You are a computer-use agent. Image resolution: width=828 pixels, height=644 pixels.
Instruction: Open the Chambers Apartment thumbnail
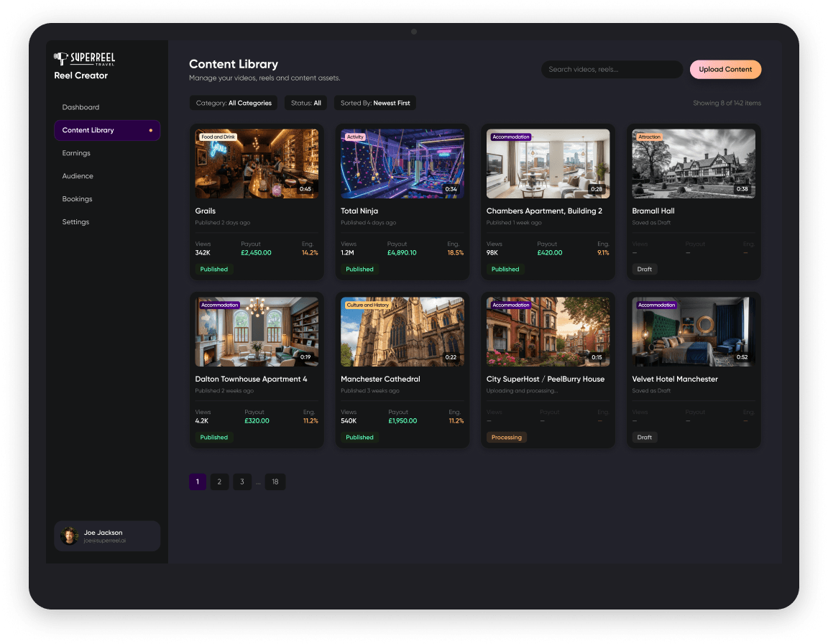[548, 164]
